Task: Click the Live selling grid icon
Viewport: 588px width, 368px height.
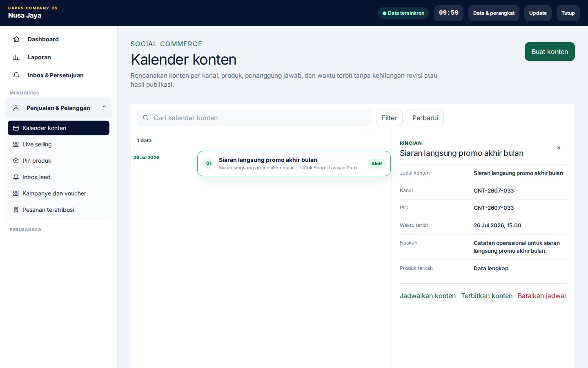Action: (x=16, y=144)
